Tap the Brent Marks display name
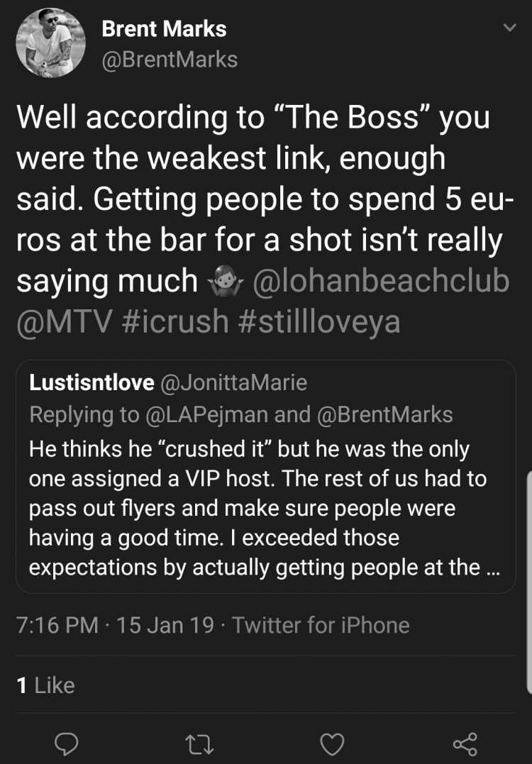Viewport: 532px width, 764px height. (164, 29)
